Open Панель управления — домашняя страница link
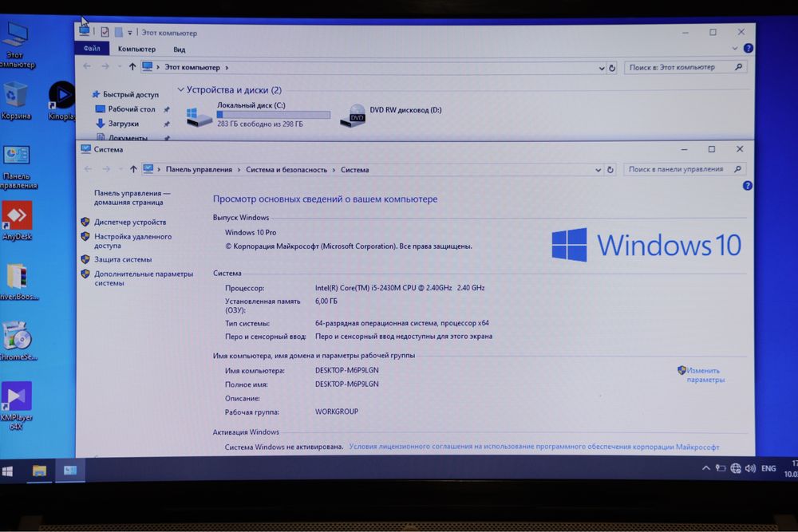 (132, 197)
